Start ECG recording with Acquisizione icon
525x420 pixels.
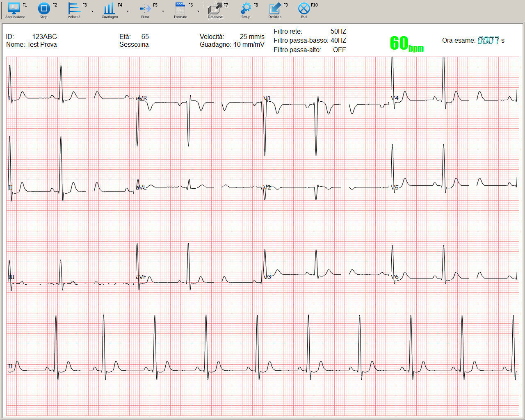coord(14,9)
